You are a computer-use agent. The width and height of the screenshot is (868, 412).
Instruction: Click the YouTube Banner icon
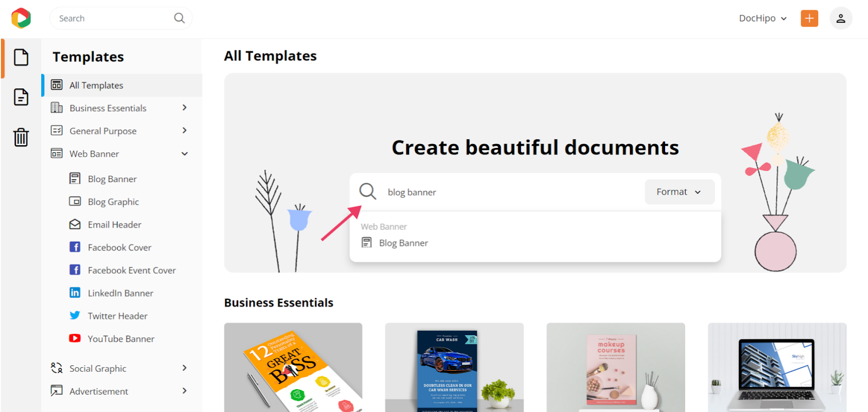coord(75,338)
